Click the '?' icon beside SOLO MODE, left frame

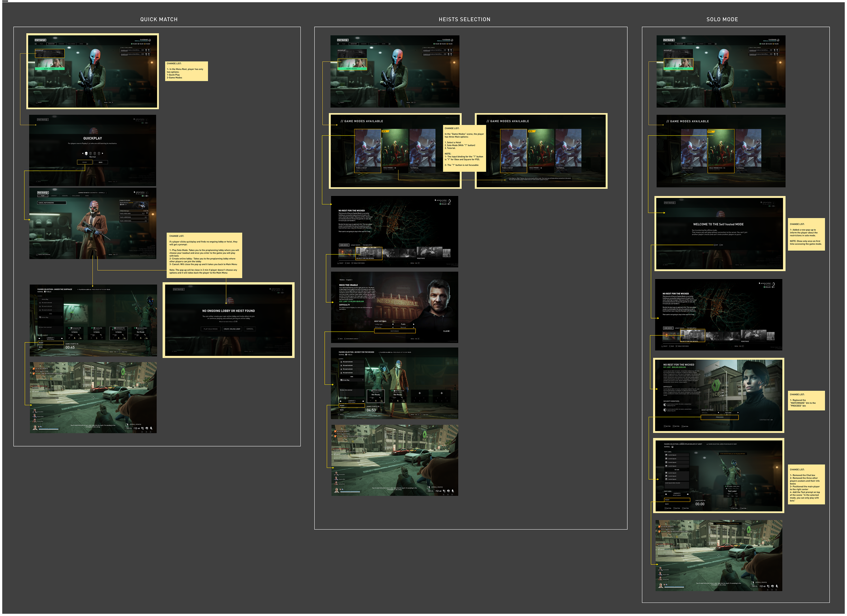(x=395, y=168)
